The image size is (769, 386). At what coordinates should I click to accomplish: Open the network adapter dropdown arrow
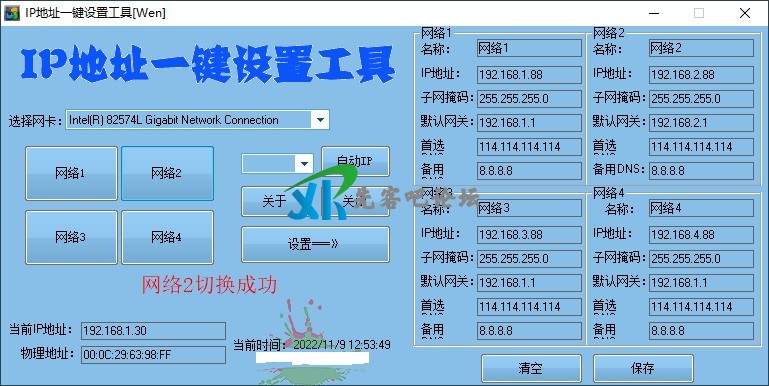[320, 120]
